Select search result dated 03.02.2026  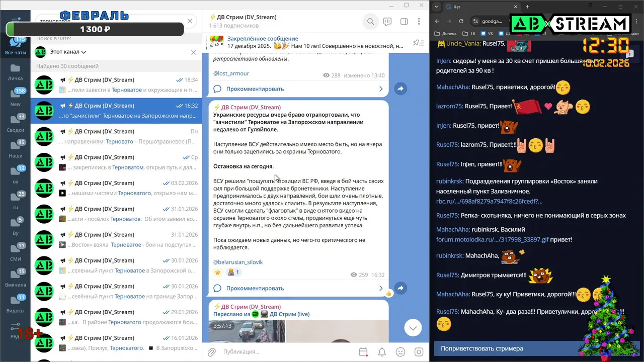116,188
